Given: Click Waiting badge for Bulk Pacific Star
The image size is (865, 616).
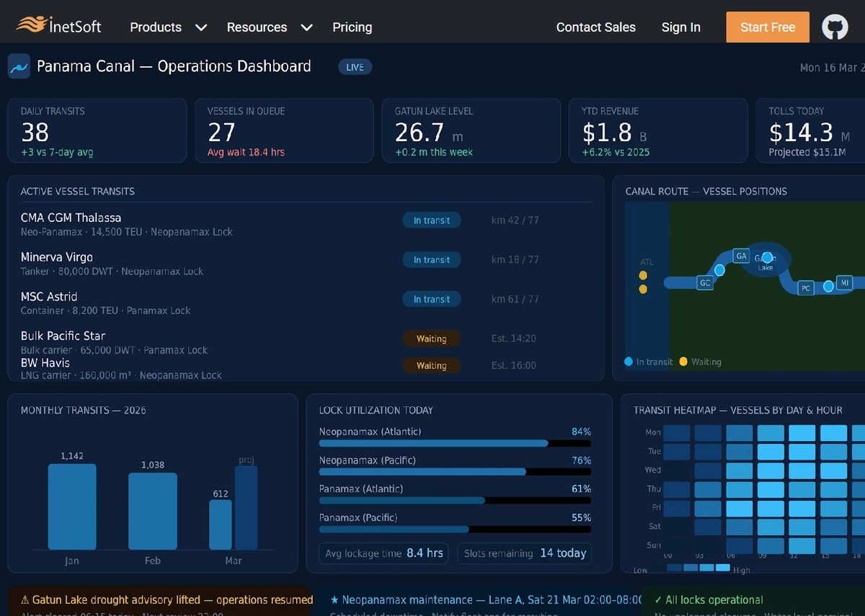Looking at the screenshot, I should (432, 339).
